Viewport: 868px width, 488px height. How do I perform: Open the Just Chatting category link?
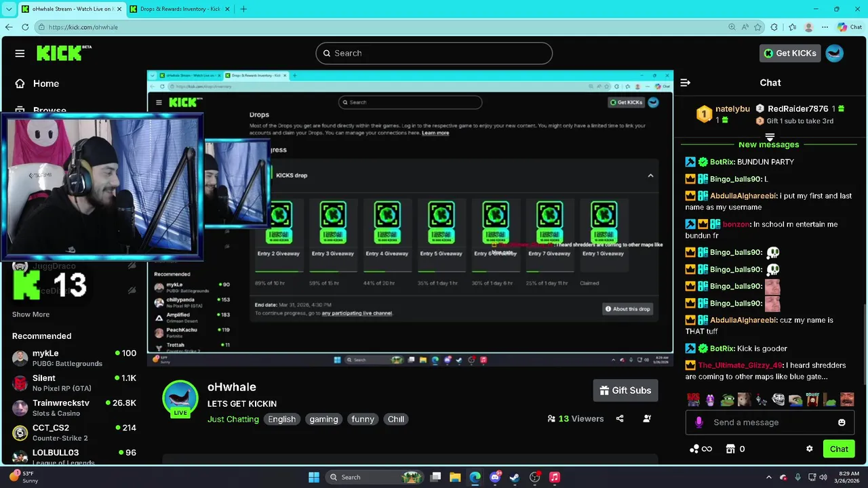pyautogui.click(x=233, y=419)
